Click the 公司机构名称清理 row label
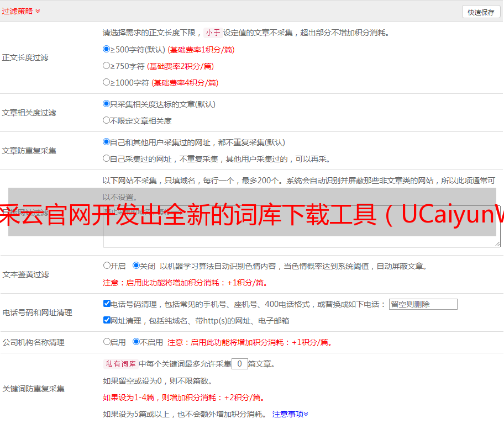The width and height of the screenshot is (504, 424). click(x=33, y=342)
